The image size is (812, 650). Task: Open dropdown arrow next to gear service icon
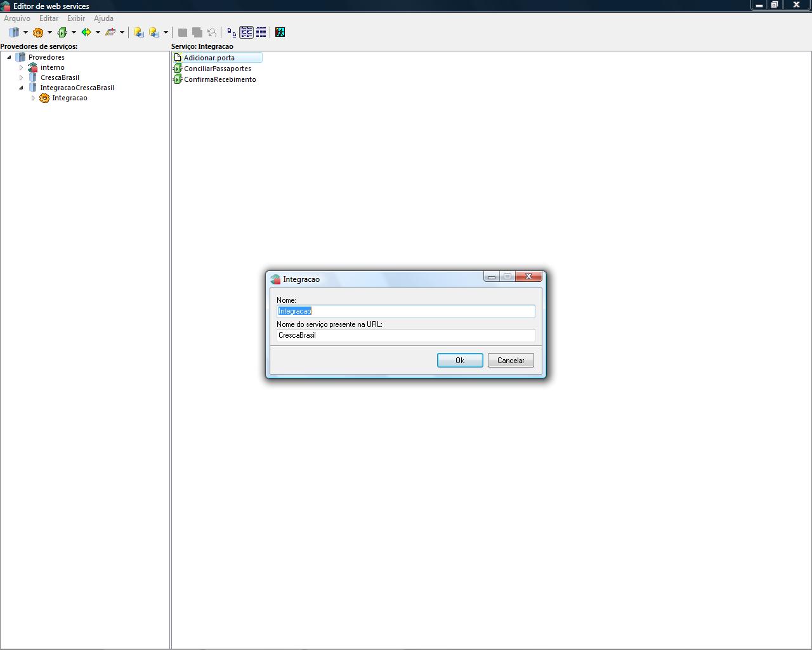[x=49, y=32]
